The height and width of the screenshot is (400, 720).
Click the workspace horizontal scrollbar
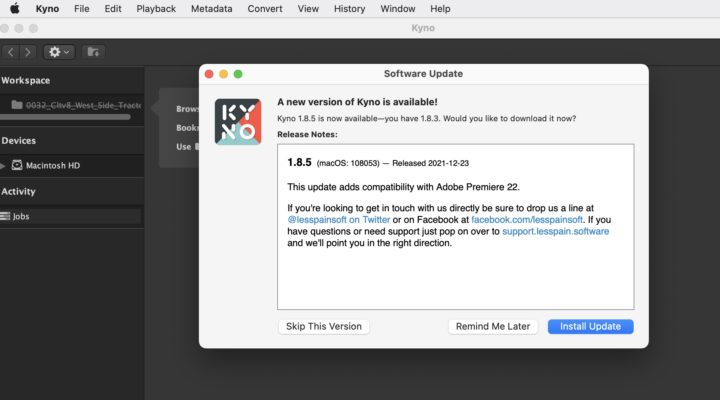tap(65, 118)
